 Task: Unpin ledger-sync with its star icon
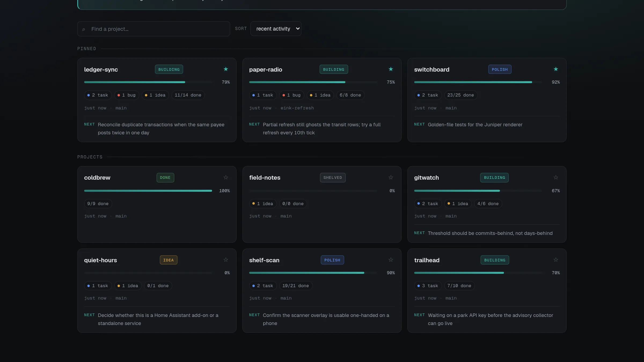pos(226,69)
